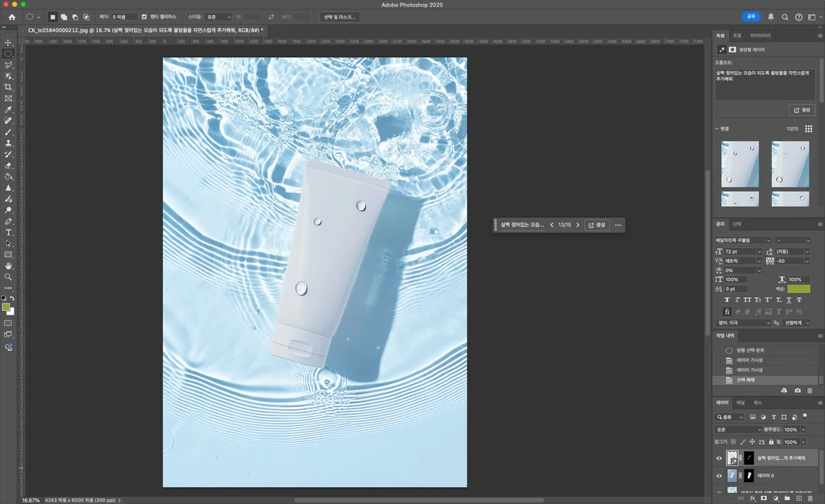Screen dimensions: 825x504
Task: Toggle the 앤티 앨리어스 checkbox
Action: click(x=144, y=17)
